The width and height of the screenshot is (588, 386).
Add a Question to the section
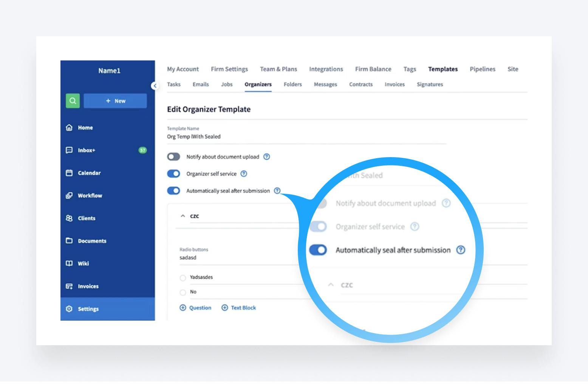pos(195,308)
